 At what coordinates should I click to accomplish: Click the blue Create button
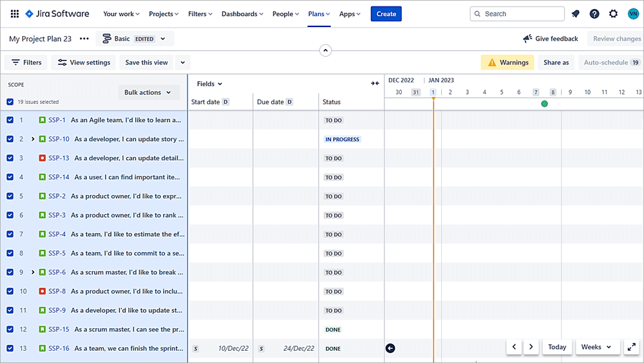pos(386,14)
